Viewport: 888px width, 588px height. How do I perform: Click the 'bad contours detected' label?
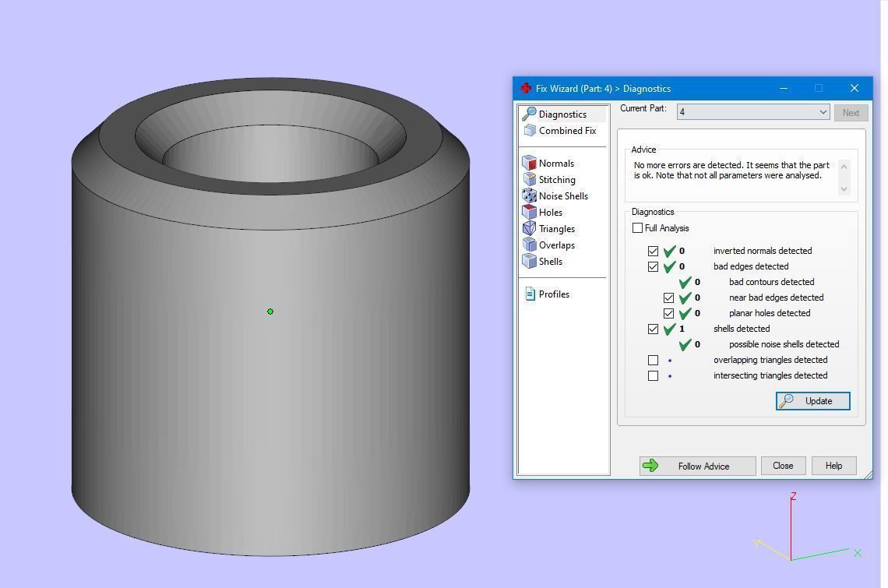(x=771, y=281)
